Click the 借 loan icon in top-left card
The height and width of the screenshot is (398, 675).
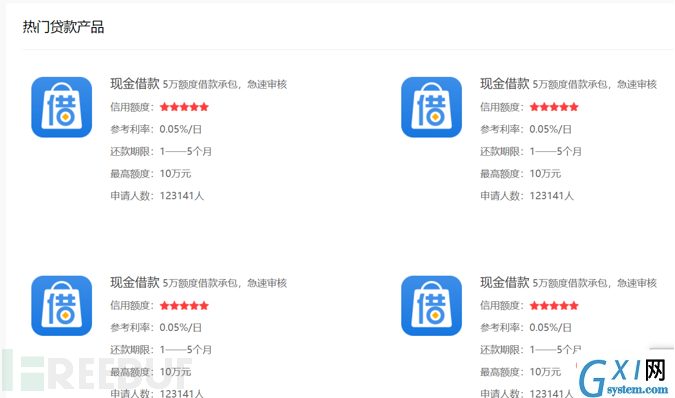[x=62, y=107]
